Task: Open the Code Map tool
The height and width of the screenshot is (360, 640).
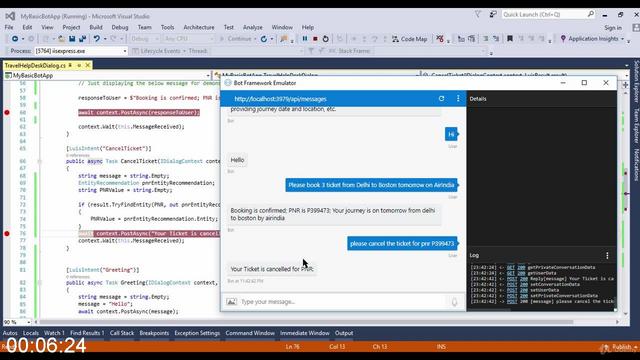Action: pyautogui.click(x=409, y=39)
